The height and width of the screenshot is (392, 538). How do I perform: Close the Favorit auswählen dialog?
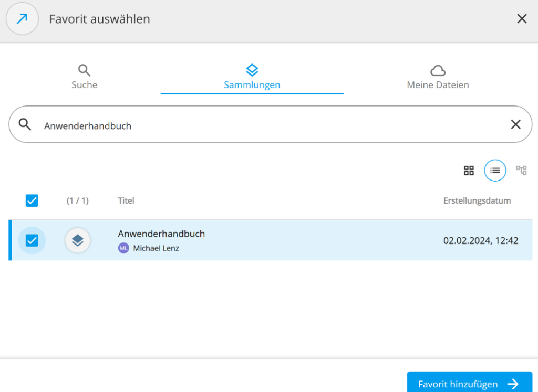[522, 19]
